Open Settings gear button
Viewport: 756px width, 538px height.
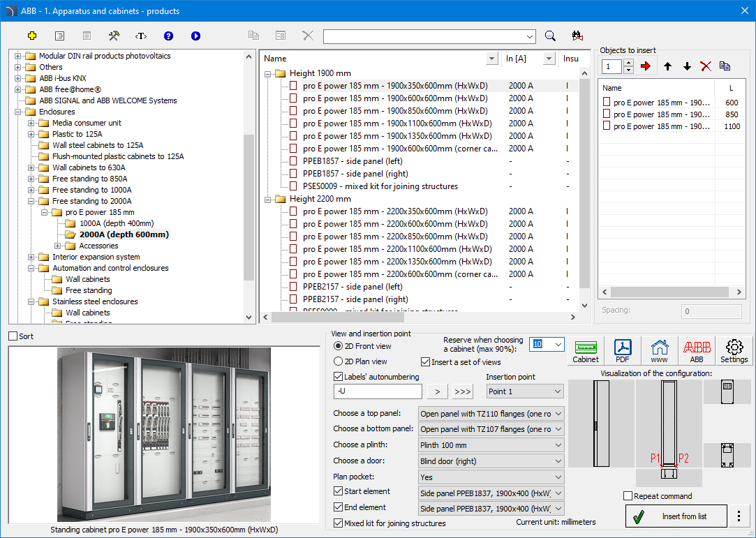(x=734, y=351)
